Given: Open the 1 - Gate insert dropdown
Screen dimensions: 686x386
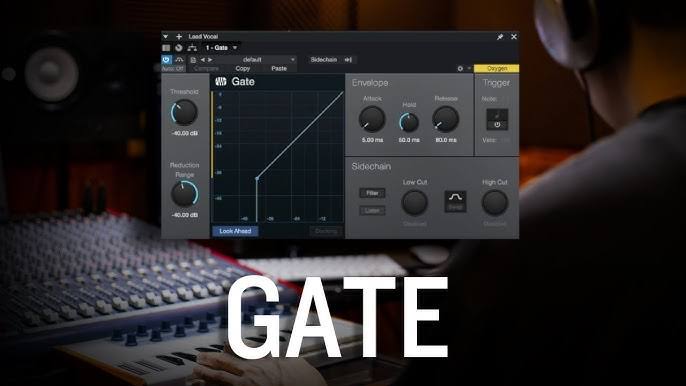Looking at the screenshot, I should pos(222,48).
